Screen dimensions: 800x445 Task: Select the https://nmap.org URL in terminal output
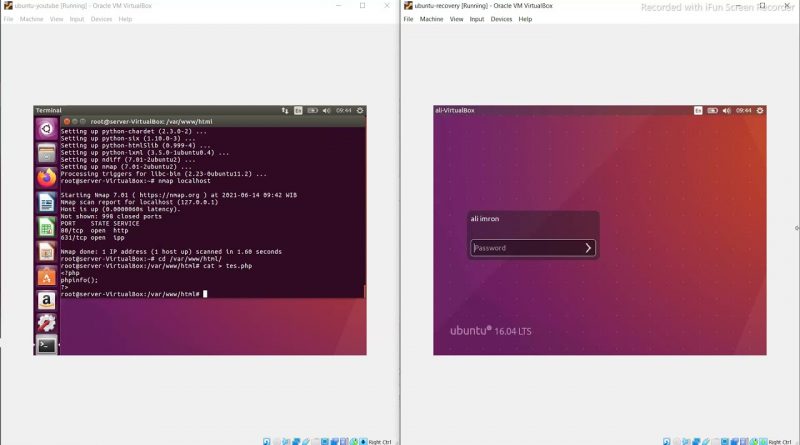(x=169, y=195)
